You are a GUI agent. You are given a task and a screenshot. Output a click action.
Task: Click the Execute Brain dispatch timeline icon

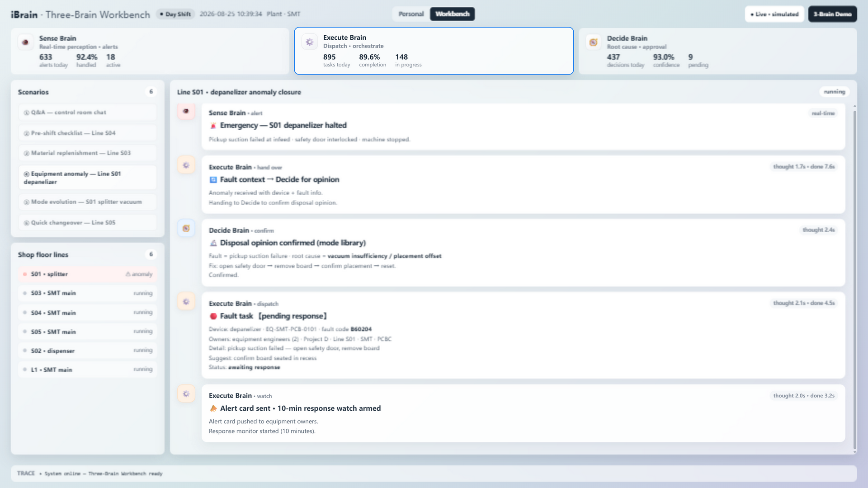tap(186, 301)
